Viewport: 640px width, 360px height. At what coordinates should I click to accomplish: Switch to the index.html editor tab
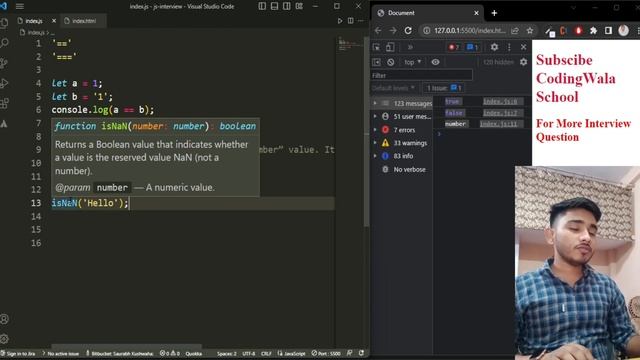(x=83, y=21)
